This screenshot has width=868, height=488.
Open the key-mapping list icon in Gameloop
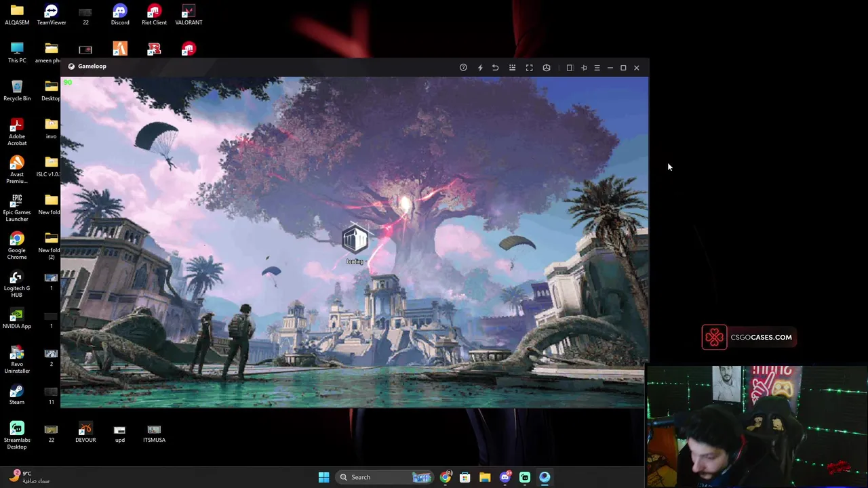click(512, 67)
